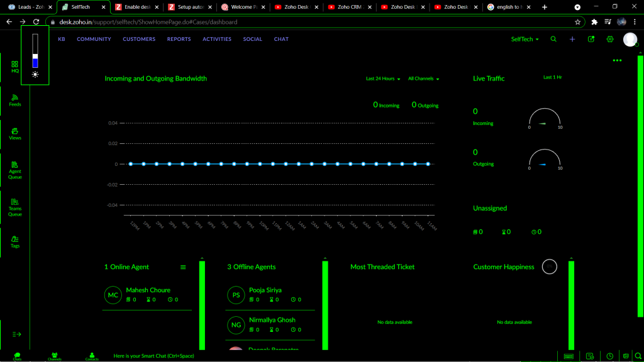Viewport: 644px width, 362px height.
Task: Open the Activities module tab
Action: click(x=217, y=39)
